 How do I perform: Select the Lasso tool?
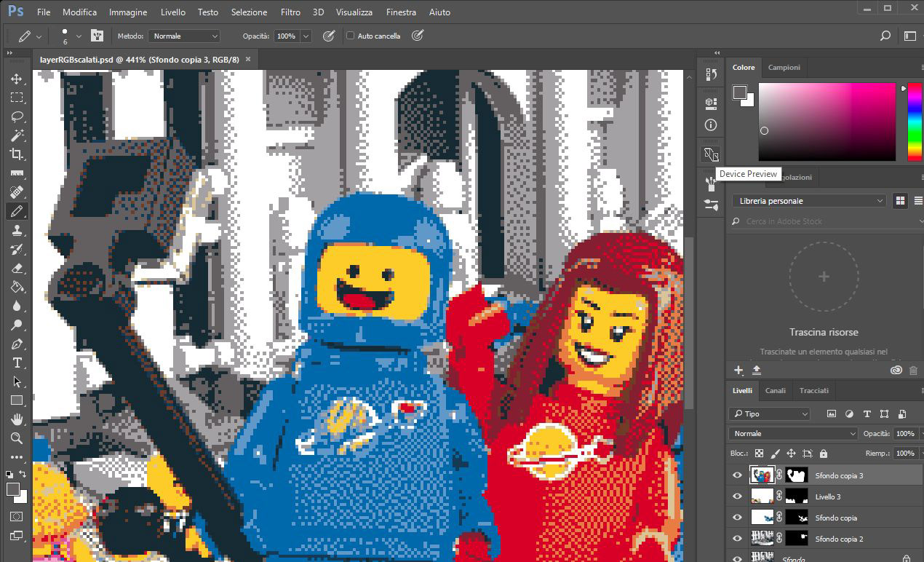tap(16, 116)
